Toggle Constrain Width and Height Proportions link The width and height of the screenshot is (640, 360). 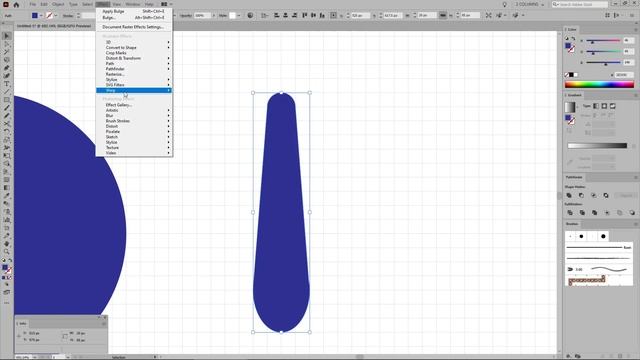(x=442, y=16)
